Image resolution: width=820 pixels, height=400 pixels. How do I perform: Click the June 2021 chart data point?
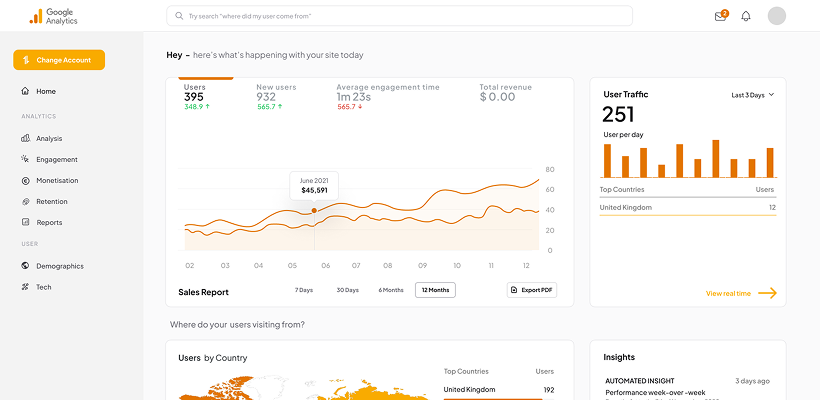point(314,210)
